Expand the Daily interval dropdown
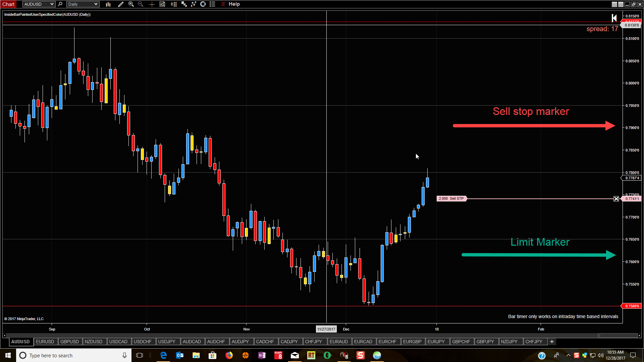 pyautogui.click(x=96, y=4)
